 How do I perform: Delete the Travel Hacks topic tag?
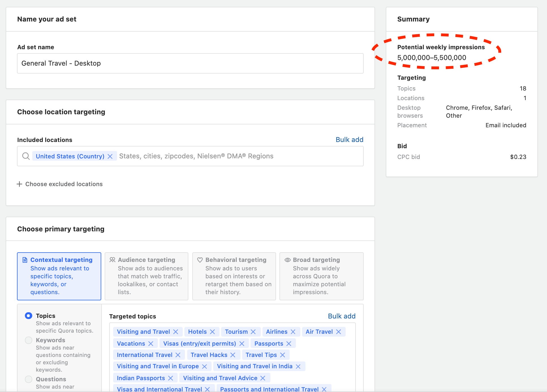(x=233, y=355)
